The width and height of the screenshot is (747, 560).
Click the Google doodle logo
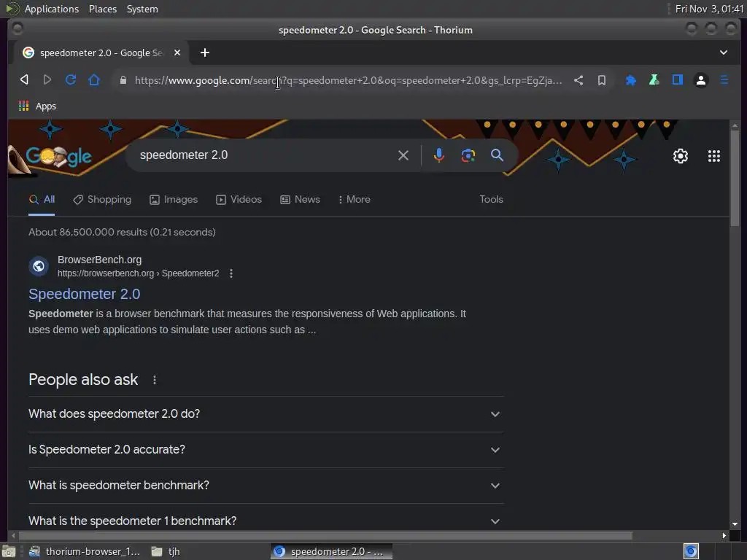point(58,156)
